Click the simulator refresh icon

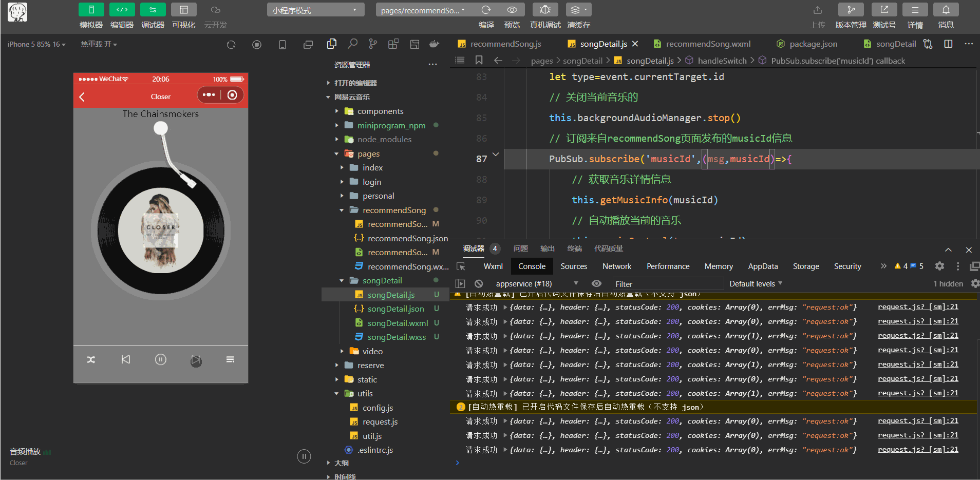(231, 45)
